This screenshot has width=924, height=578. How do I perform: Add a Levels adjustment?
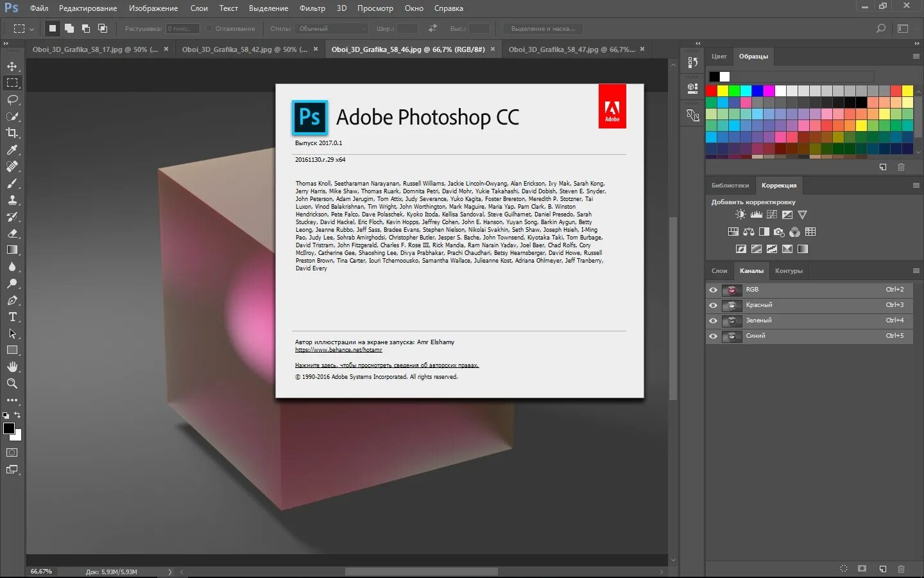[756, 215]
